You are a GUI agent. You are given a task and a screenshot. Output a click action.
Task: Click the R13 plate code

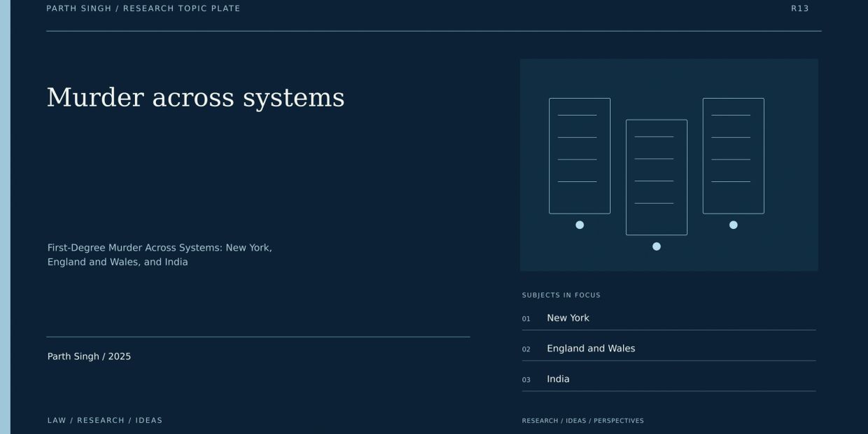click(800, 8)
